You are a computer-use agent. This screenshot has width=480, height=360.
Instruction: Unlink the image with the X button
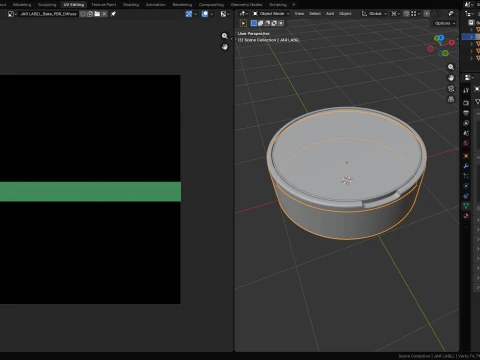104,14
